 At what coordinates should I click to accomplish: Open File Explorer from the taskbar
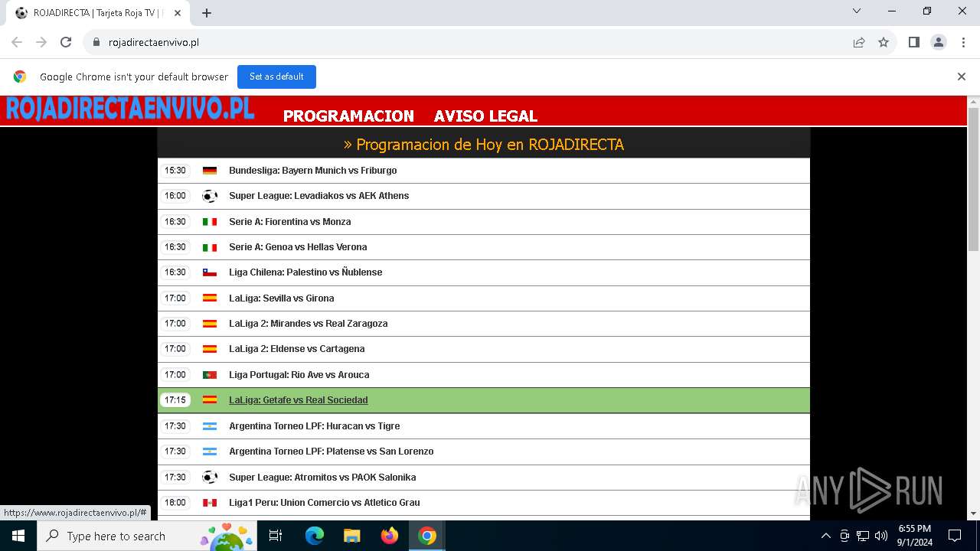(352, 536)
